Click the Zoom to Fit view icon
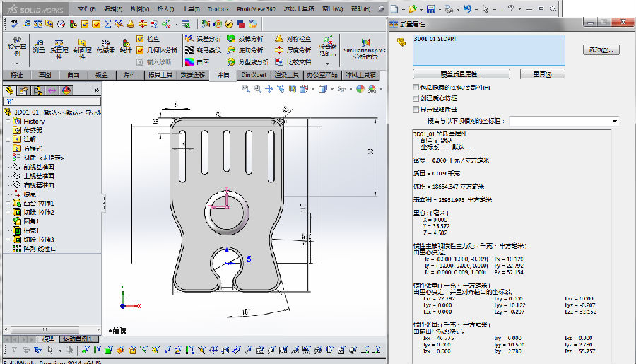Image resolution: width=636 pixels, height=364 pixels. (x=246, y=89)
